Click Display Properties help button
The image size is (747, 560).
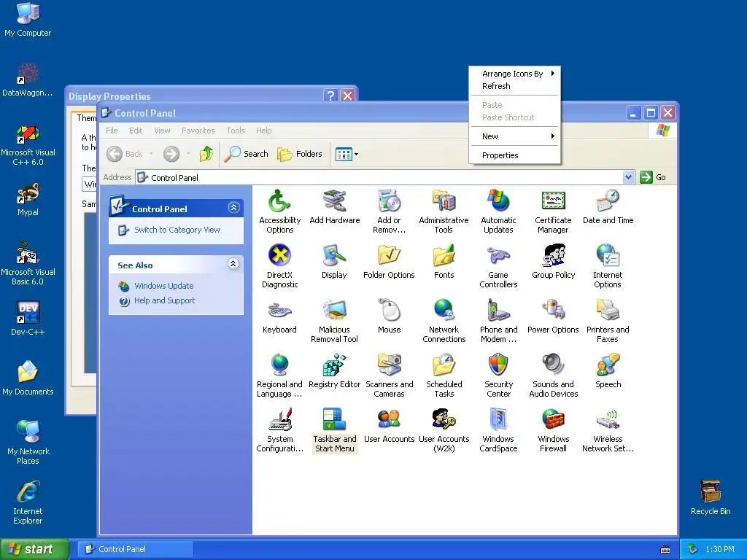pyautogui.click(x=330, y=96)
